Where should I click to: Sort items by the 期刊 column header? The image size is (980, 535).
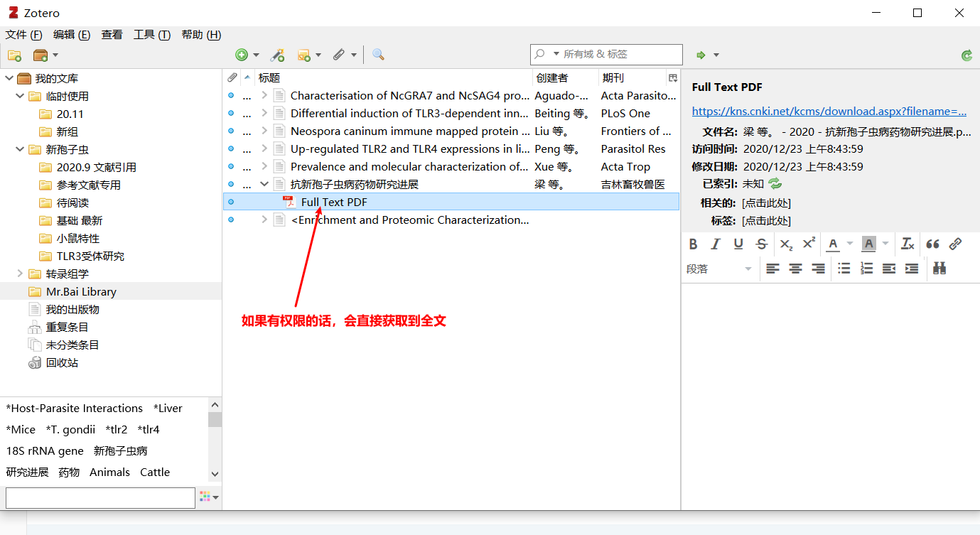(x=632, y=77)
